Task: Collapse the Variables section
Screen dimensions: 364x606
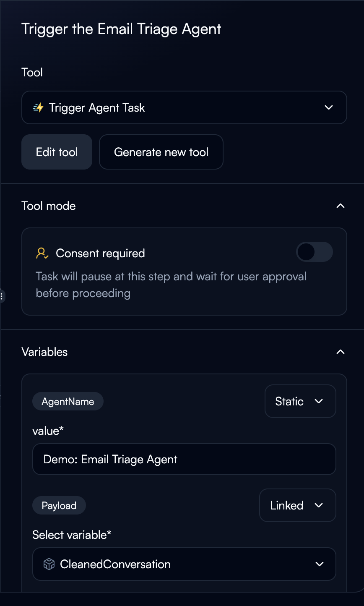Action: pyautogui.click(x=340, y=352)
